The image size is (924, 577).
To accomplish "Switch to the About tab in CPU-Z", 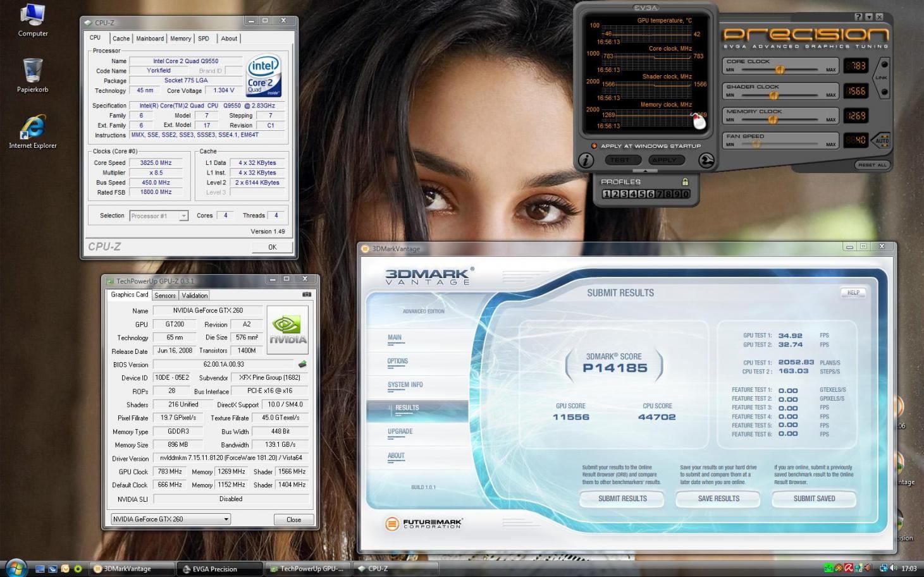I will click(x=229, y=39).
